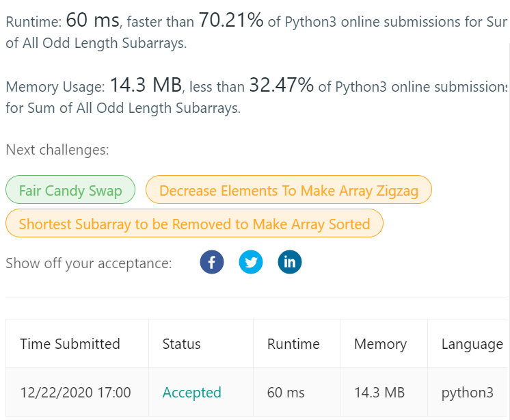Share acceptance on Facebook
This screenshot has width=510, height=420.
click(212, 262)
